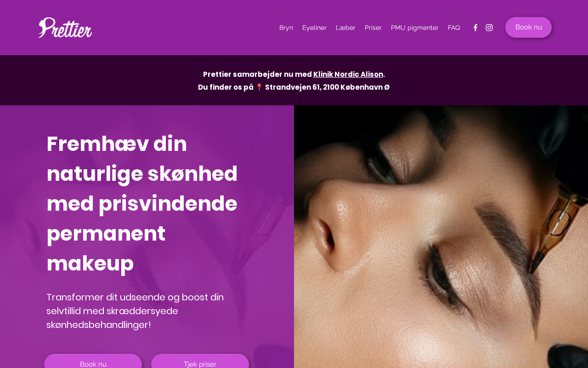
Task: Open the PMU pigmenter page
Action: (415, 28)
